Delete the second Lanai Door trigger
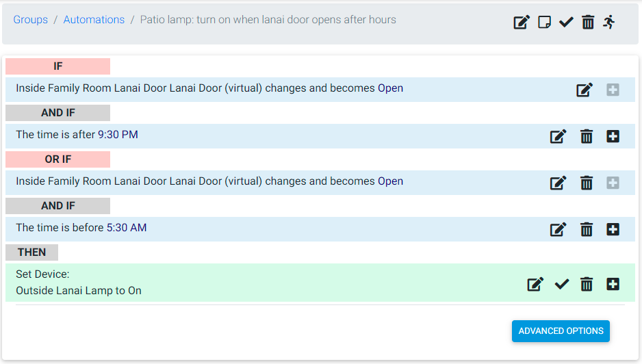Viewport: 642px width, 364px height. [587, 183]
